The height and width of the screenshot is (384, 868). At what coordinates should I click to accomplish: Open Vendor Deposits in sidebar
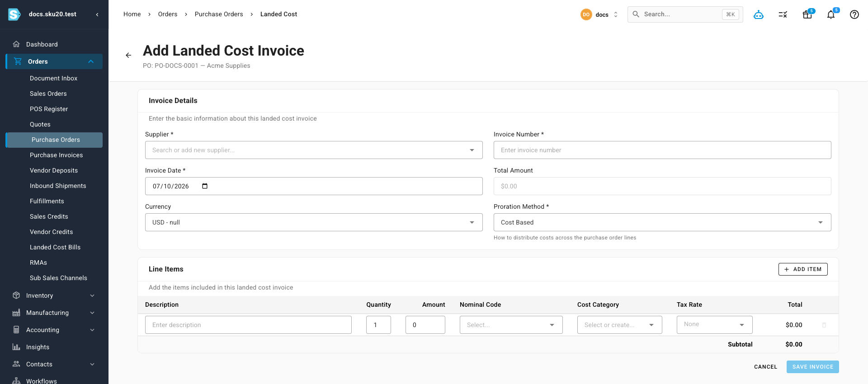(54, 170)
